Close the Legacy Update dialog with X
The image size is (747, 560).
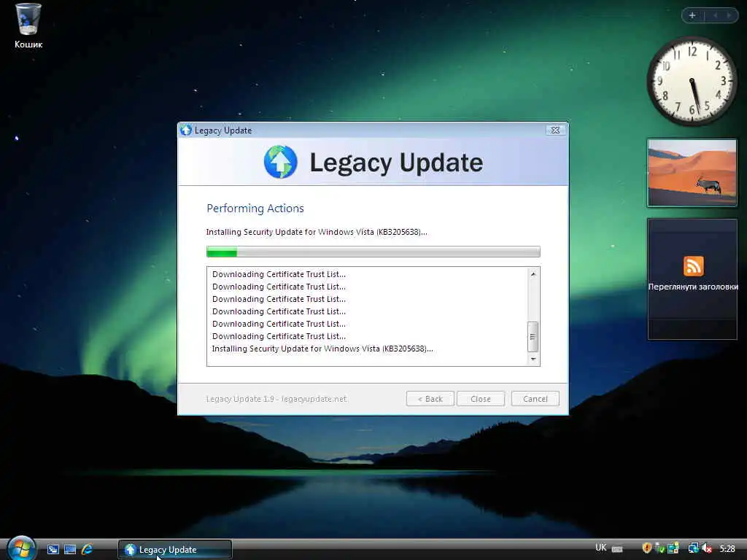click(555, 130)
